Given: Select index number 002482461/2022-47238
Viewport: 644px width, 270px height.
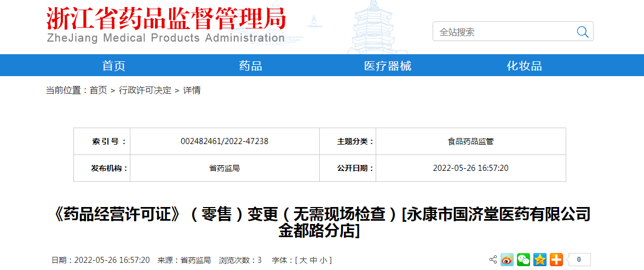Looking at the screenshot, I should tap(225, 141).
